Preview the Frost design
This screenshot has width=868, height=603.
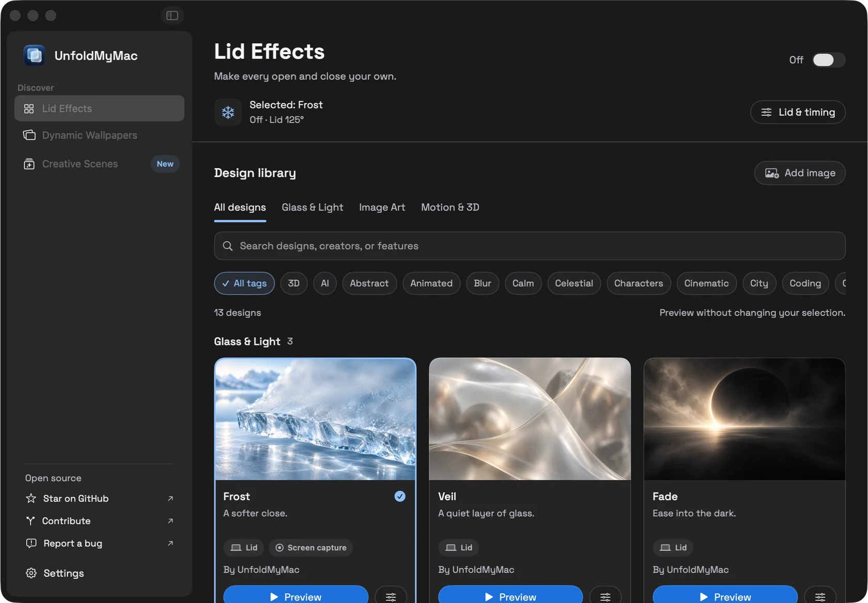point(296,596)
